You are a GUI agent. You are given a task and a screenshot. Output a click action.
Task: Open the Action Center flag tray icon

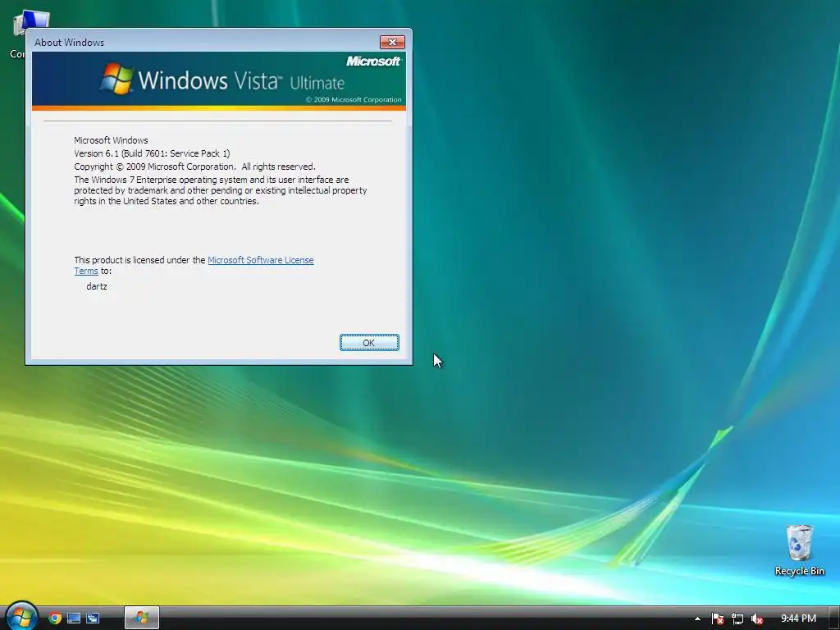pyautogui.click(x=718, y=619)
